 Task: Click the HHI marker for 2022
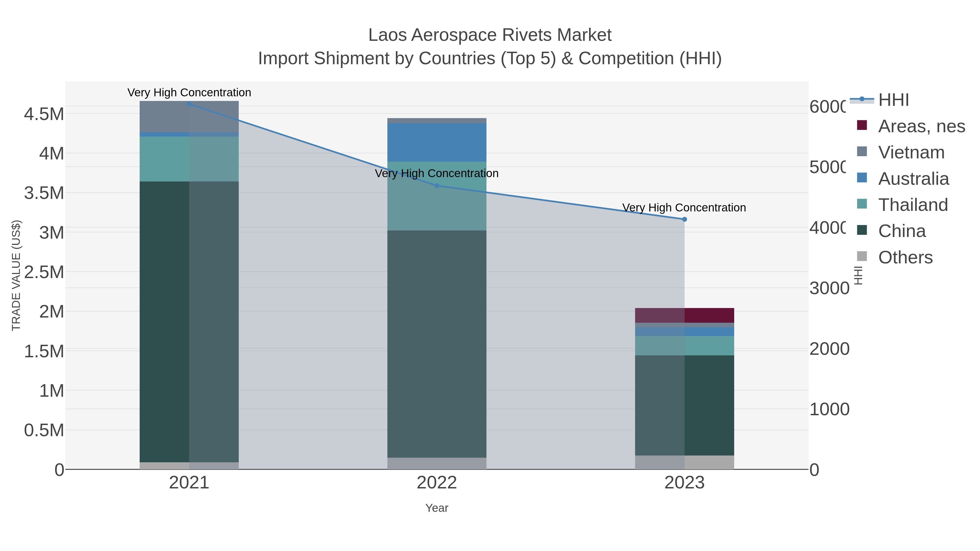pyautogui.click(x=437, y=186)
